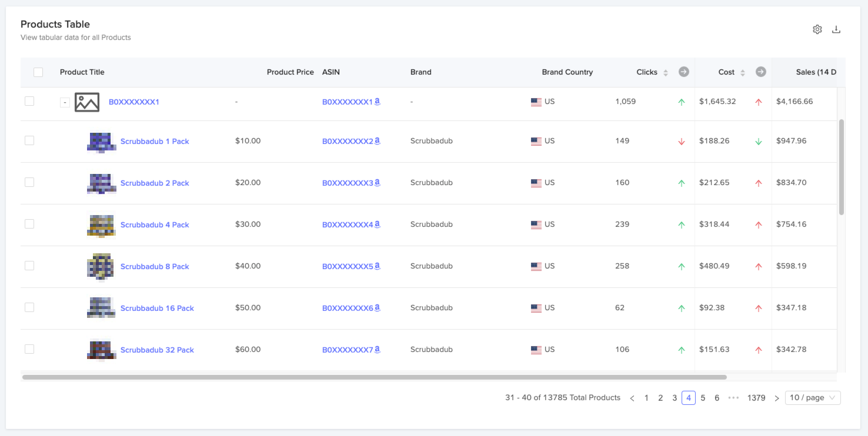Go to page 5
868x436 pixels.
[x=703, y=398]
